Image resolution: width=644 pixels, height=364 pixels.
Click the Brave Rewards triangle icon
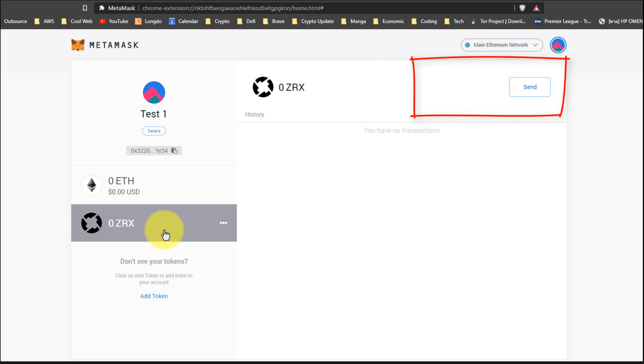536,8
